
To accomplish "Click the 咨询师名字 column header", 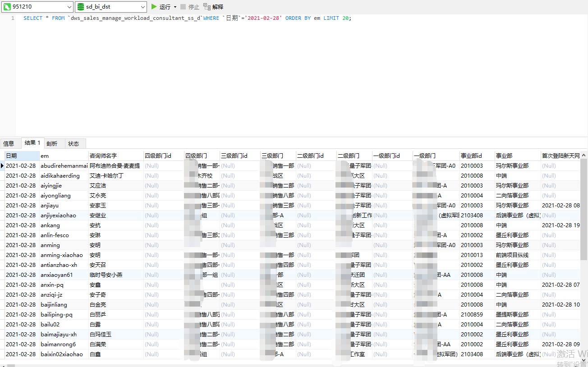I will (116, 156).
